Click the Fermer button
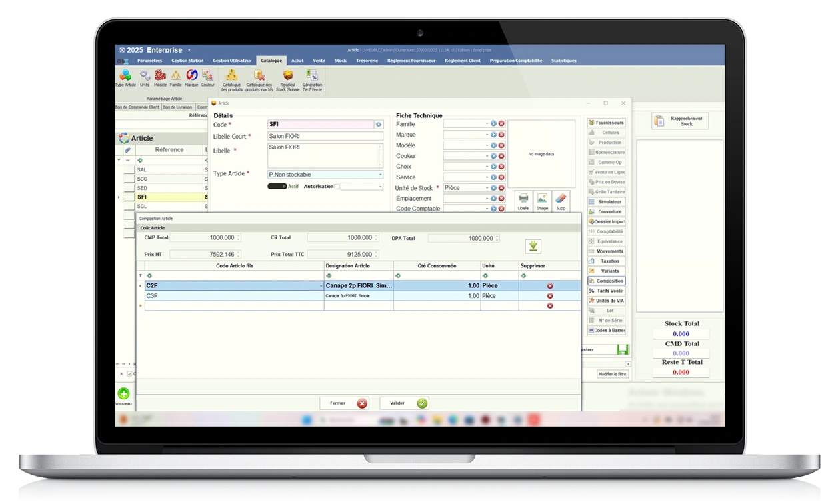This screenshot has width=840, height=504. pyautogui.click(x=344, y=403)
